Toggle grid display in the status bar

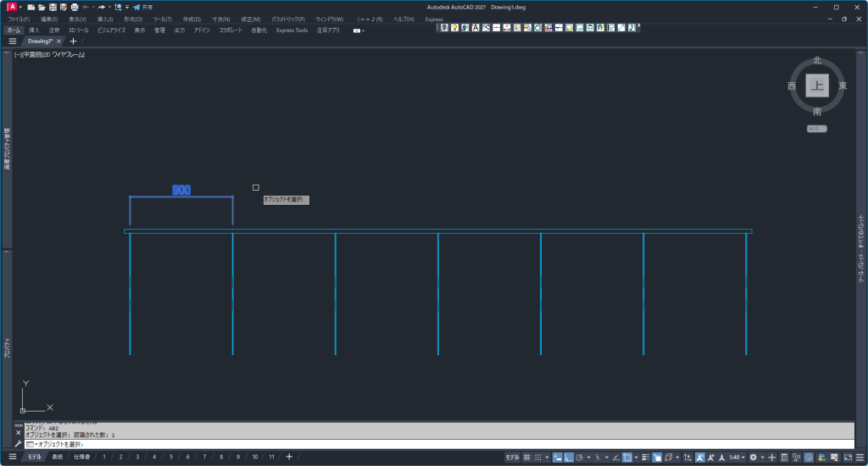527,457
